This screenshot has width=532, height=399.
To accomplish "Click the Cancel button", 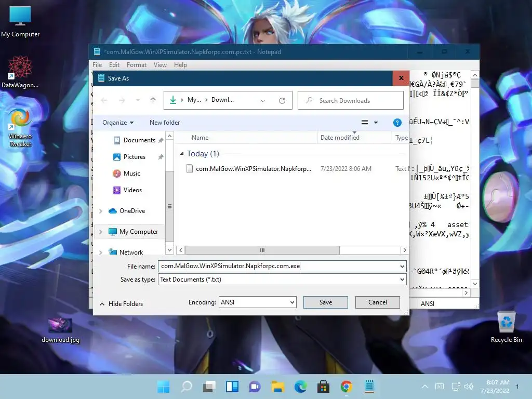I will tap(378, 302).
